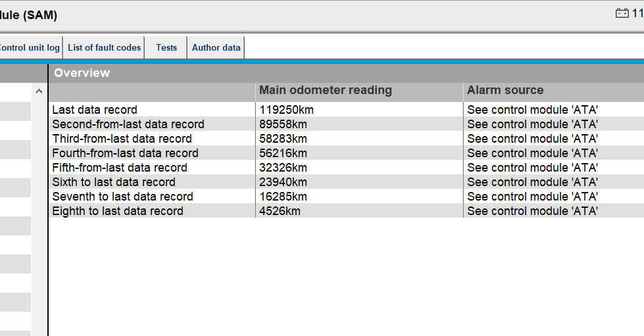Select the Fifth-from-last data record row
Screen dimensions: 644x336
[120, 168]
